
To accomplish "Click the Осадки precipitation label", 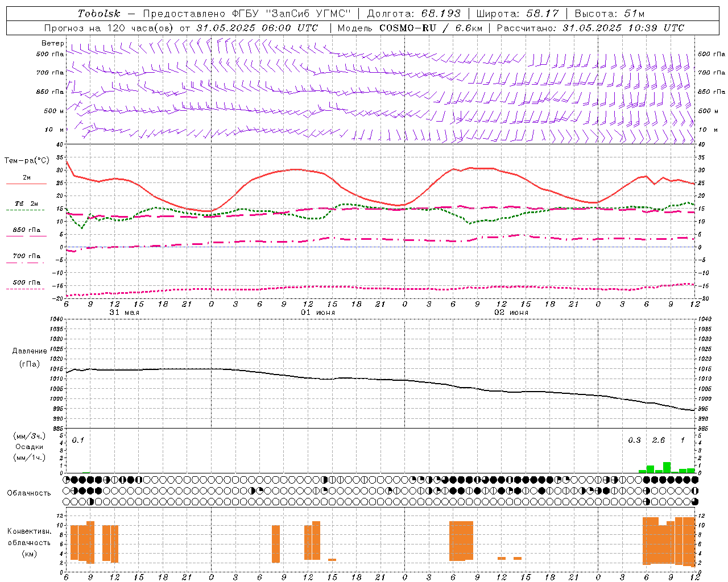I will tap(29, 447).
